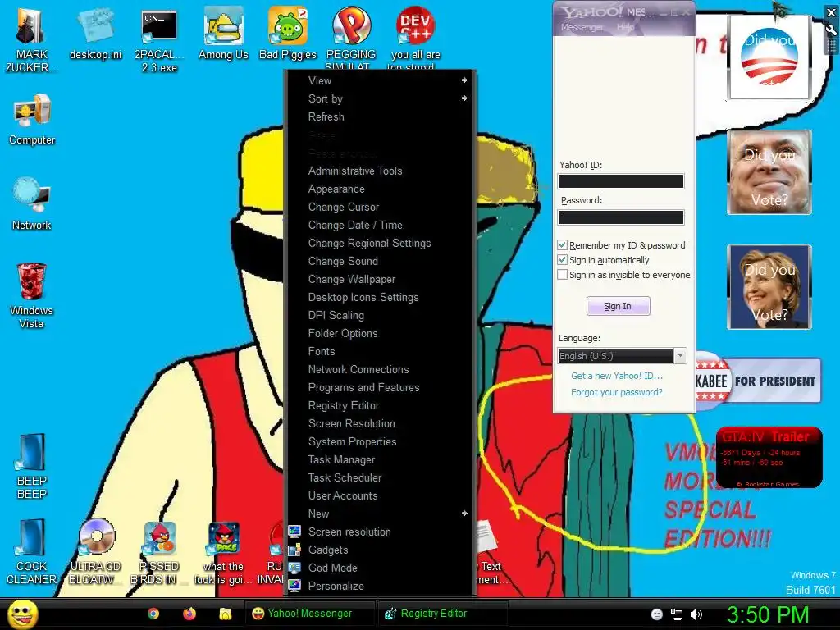This screenshot has height=630, width=840.
Task: Open the PEGGING SIMULAT desktop icon
Action: pyautogui.click(x=351, y=38)
